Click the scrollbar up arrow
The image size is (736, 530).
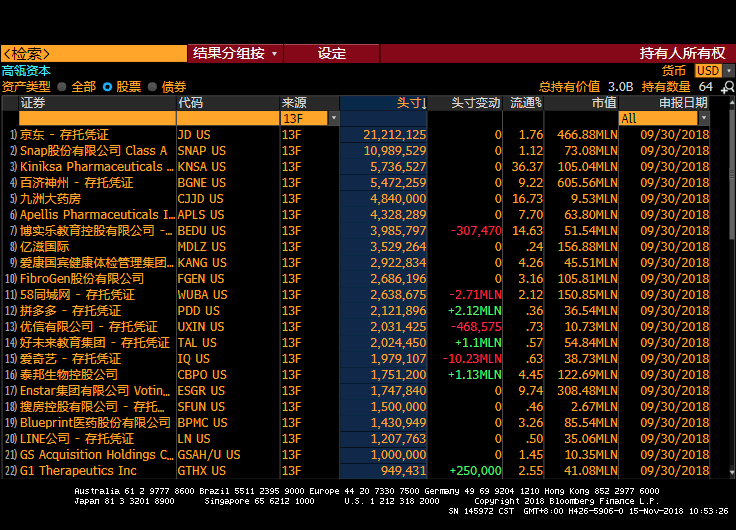pyautogui.click(x=732, y=101)
